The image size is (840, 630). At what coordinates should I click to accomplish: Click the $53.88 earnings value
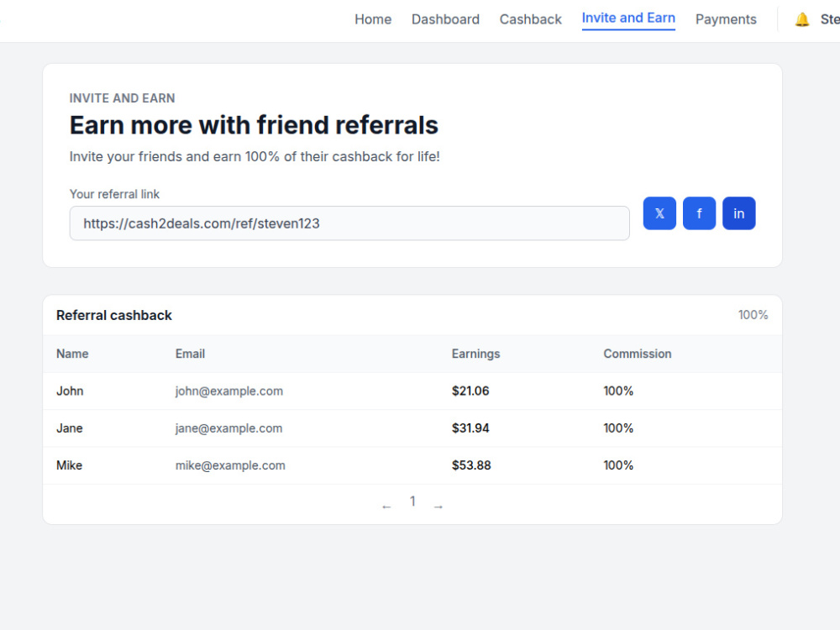(x=471, y=465)
